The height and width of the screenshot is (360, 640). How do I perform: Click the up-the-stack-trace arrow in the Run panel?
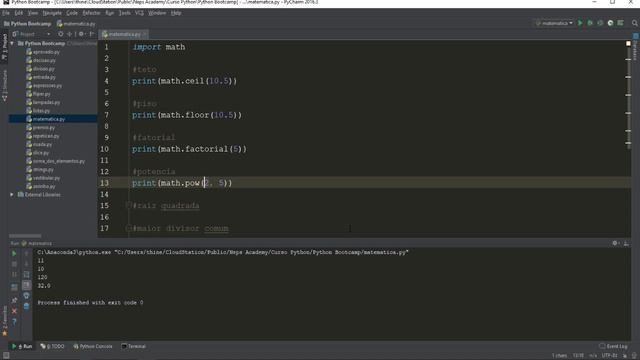[27, 253]
